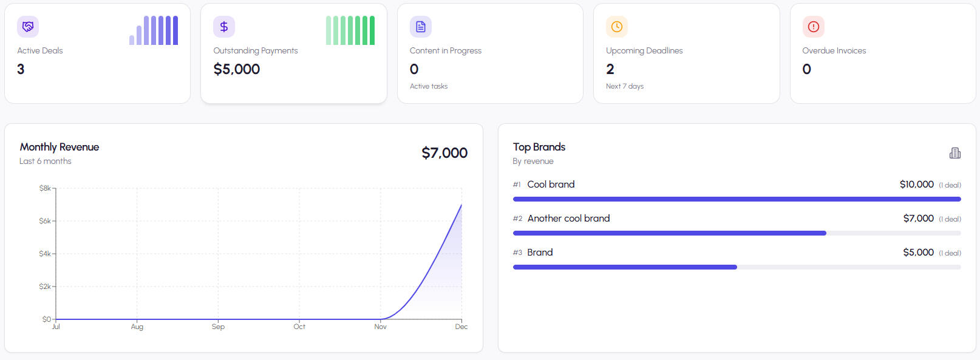Click the dollar sign Outstanding Payments icon
The width and height of the screenshot is (980, 360).
[224, 27]
